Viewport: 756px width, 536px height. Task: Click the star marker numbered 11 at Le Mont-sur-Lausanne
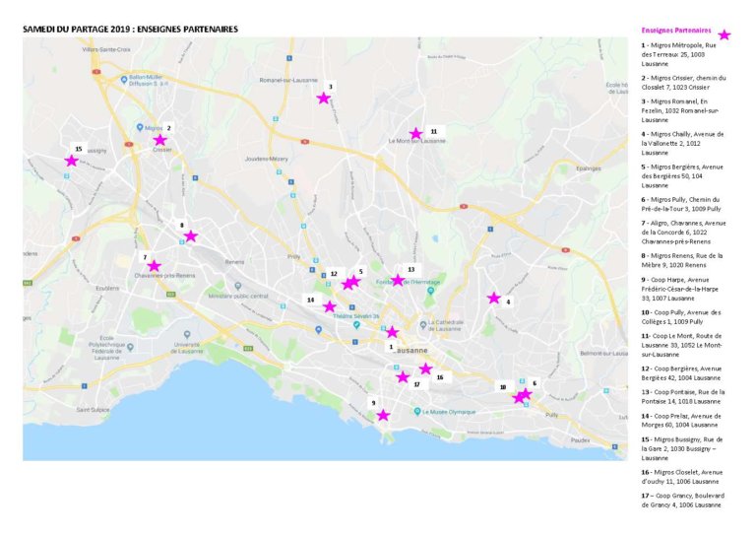coord(415,134)
